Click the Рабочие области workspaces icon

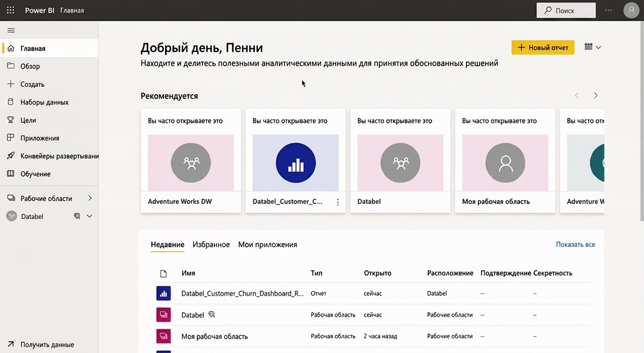point(11,199)
